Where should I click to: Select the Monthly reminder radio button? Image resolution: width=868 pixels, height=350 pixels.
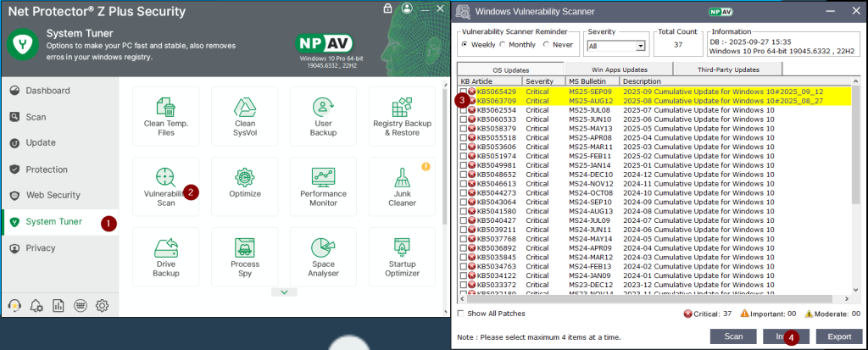[x=504, y=44]
